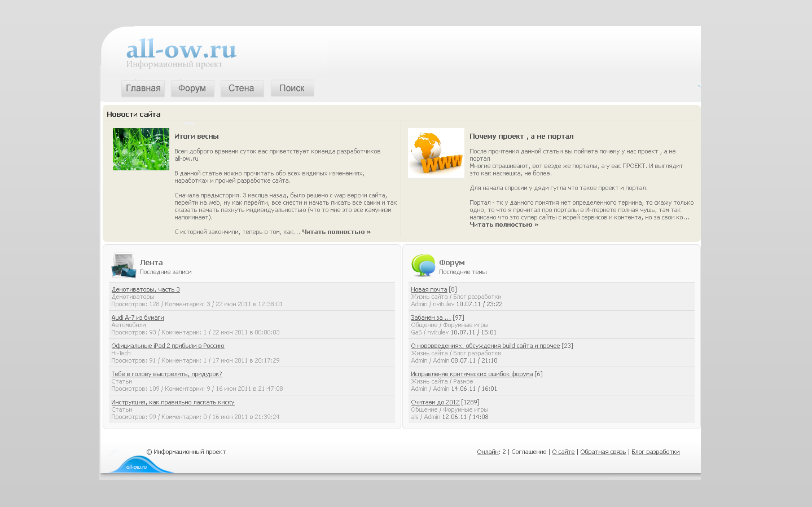Click the Онлайн link in footer

click(488, 452)
